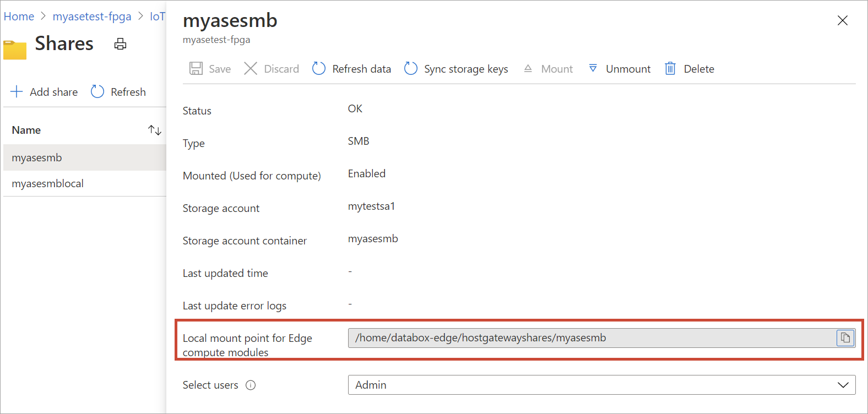
Task: Click the Storage account label
Action: coord(221,208)
